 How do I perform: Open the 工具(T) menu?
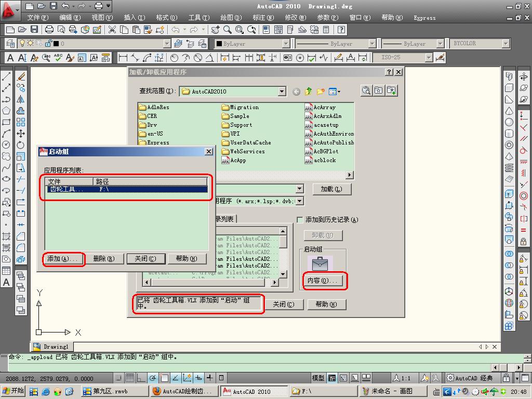pos(199,18)
